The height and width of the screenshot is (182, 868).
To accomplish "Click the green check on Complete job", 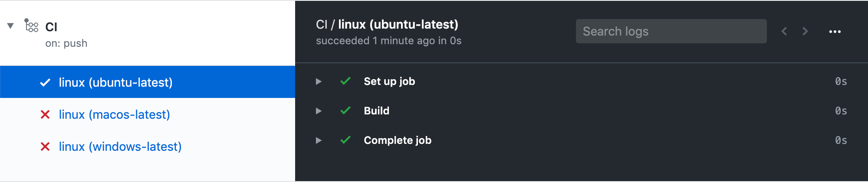I will click(x=345, y=140).
